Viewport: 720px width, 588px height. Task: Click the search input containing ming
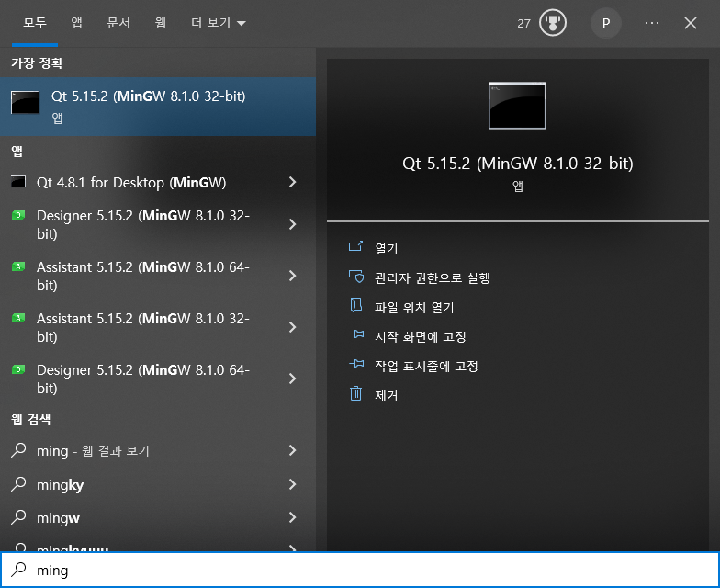[x=360, y=570]
